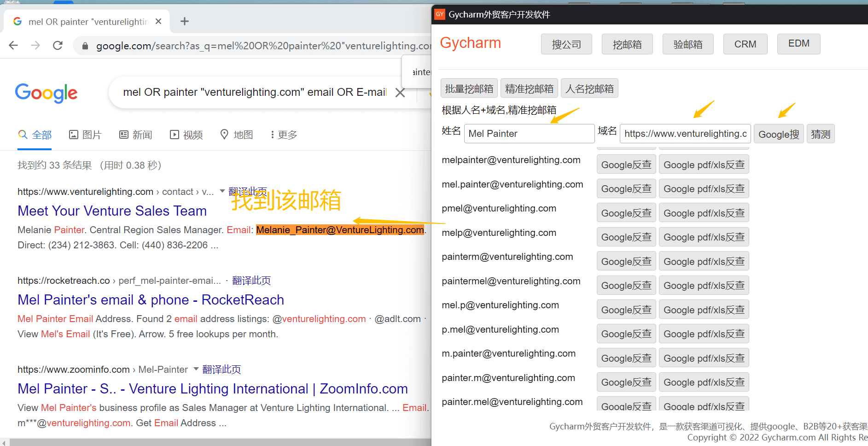Viewport: 868px width, 446px height.
Task: Open the CRM module
Action: (x=745, y=44)
